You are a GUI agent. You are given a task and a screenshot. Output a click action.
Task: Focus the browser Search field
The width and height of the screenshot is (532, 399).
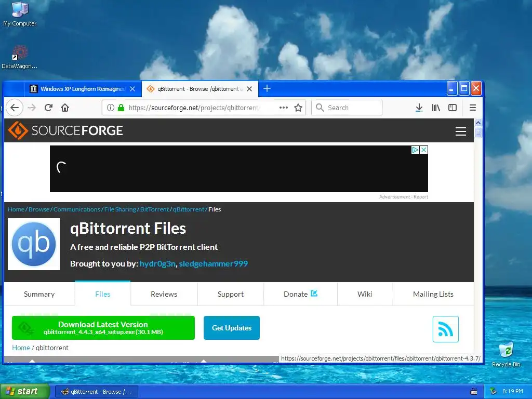[347, 108]
